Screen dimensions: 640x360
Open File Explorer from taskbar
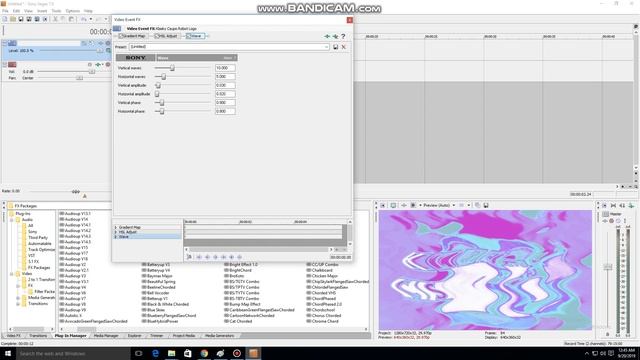(171, 353)
